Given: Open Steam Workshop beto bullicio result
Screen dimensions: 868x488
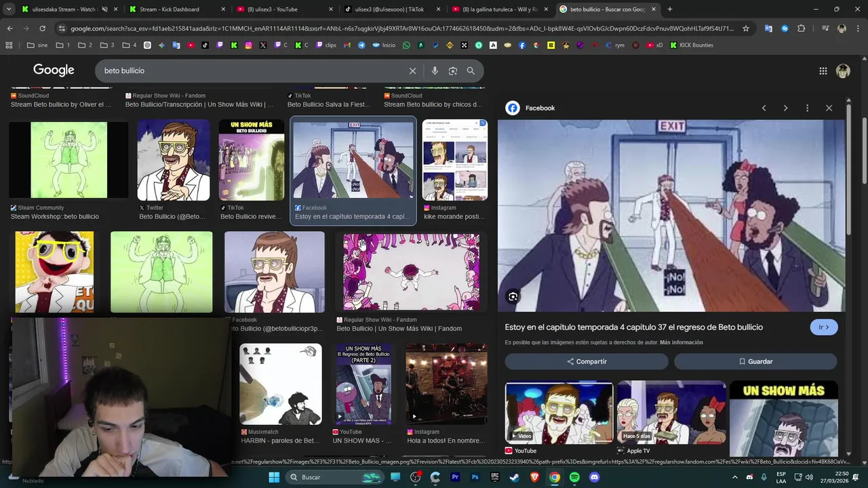Looking at the screenshot, I should click(68, 159).
